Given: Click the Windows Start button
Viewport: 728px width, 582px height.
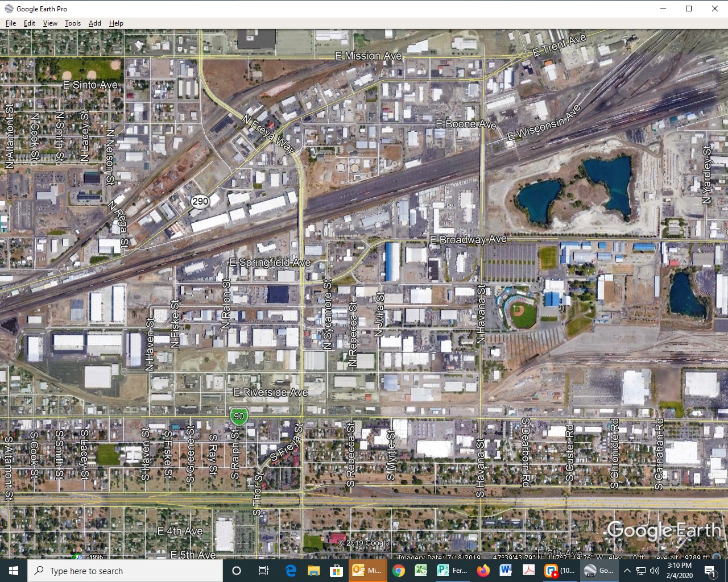Looking at the screenshot, I should click(x=14, y=571).
